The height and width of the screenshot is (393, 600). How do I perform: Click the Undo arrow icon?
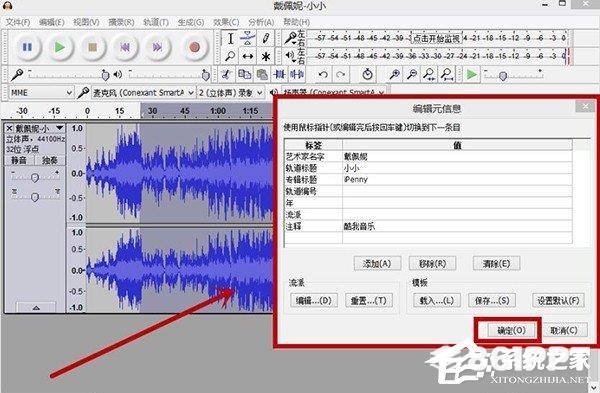[323, 74]
